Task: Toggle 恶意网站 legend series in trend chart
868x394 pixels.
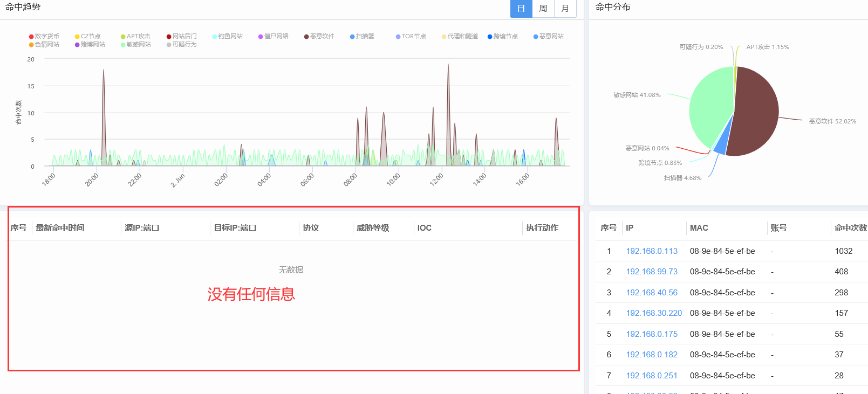Action: [x=549, y=36]
